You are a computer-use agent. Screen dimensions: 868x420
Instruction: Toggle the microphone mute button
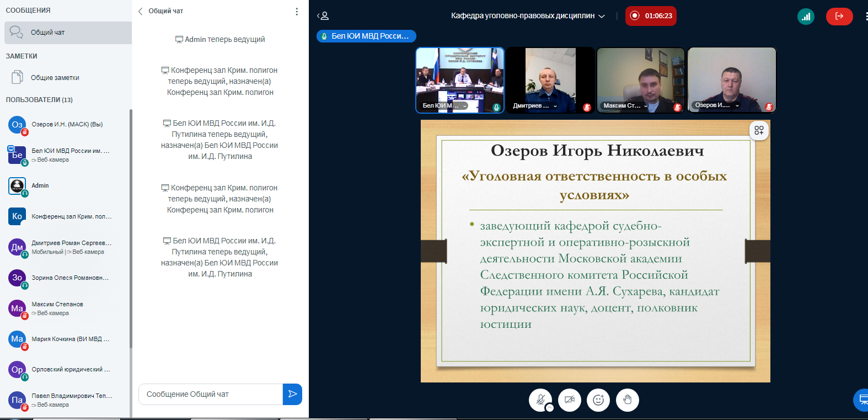(540, 400)
